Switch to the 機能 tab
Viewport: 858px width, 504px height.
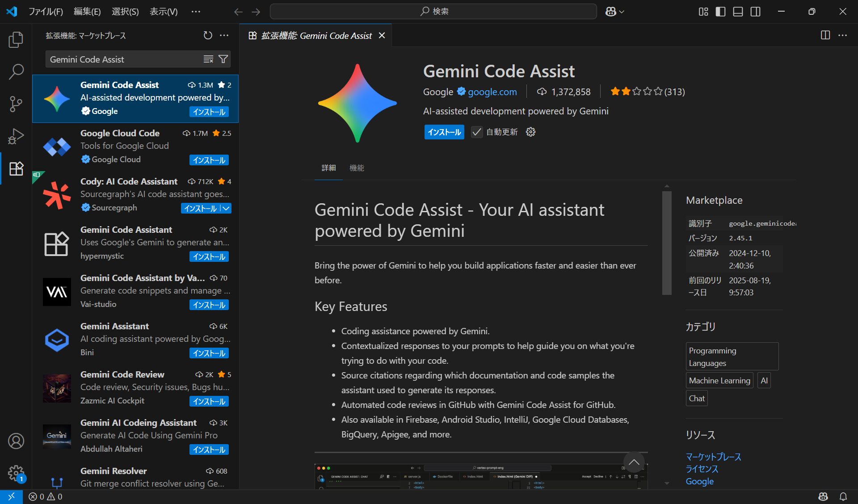(x=357, y=168)
